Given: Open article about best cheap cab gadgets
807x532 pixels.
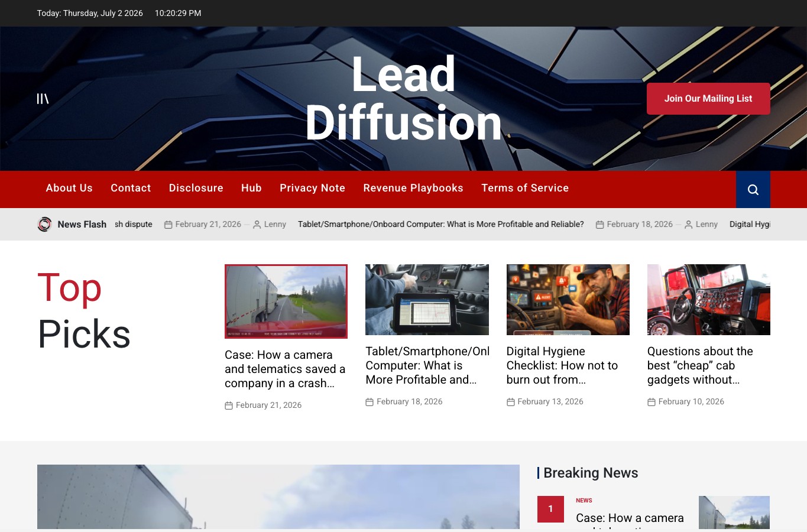Looking at the screenshot, I should (700, 365).
